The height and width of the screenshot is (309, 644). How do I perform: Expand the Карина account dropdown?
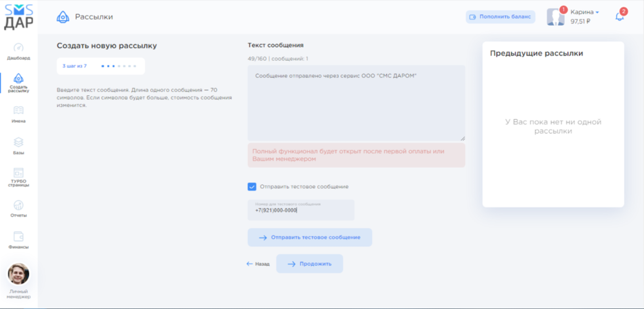point(584,12)
